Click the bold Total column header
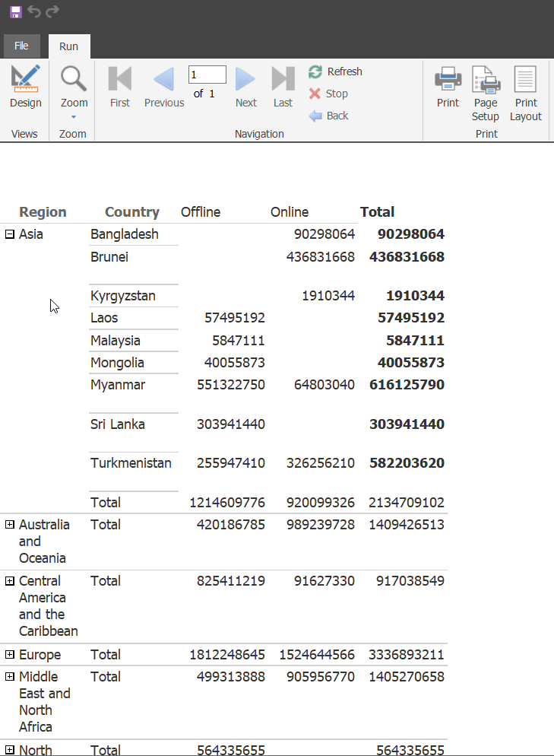The image size is (554, 756). 377,212
